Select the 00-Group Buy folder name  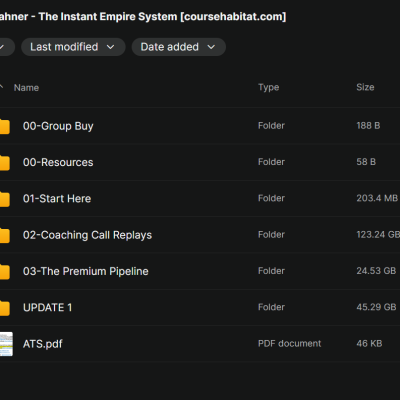[58, 126]
